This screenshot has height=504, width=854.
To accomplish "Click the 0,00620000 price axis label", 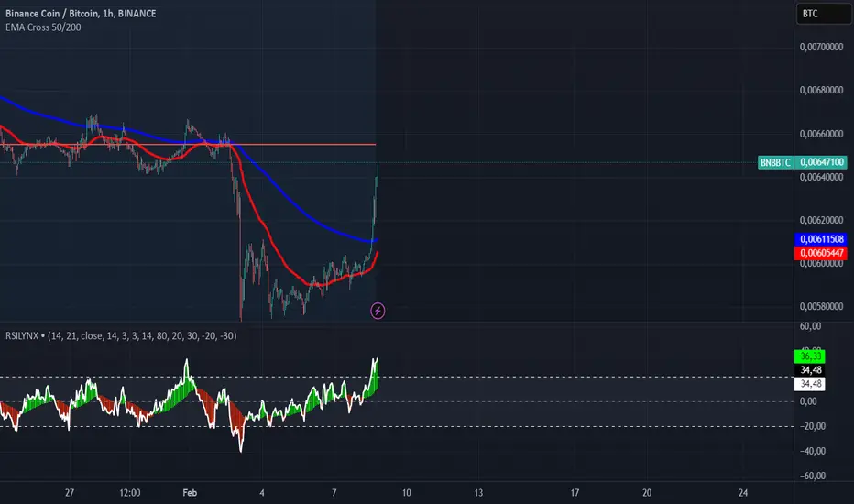I will coord(821,220).
